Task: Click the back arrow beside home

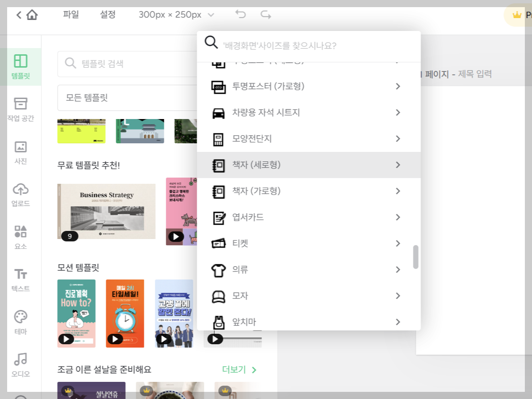Action: [x=19, y=15]
